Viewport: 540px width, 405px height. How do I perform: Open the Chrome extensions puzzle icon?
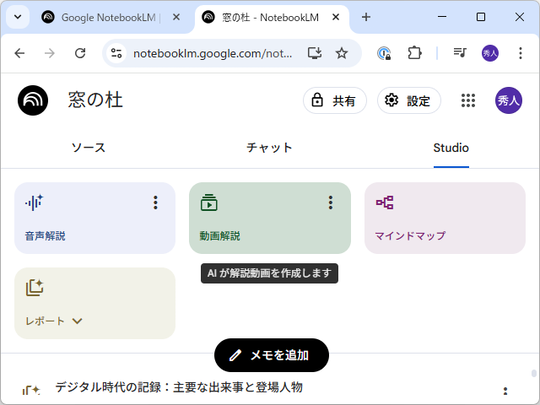414,53
